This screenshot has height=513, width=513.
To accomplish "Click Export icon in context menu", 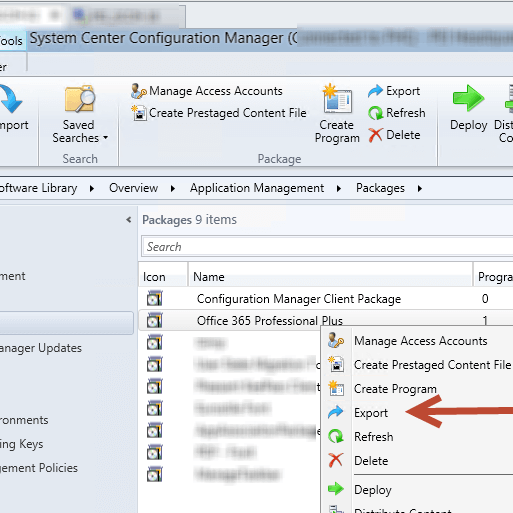I will coord(336,412).
